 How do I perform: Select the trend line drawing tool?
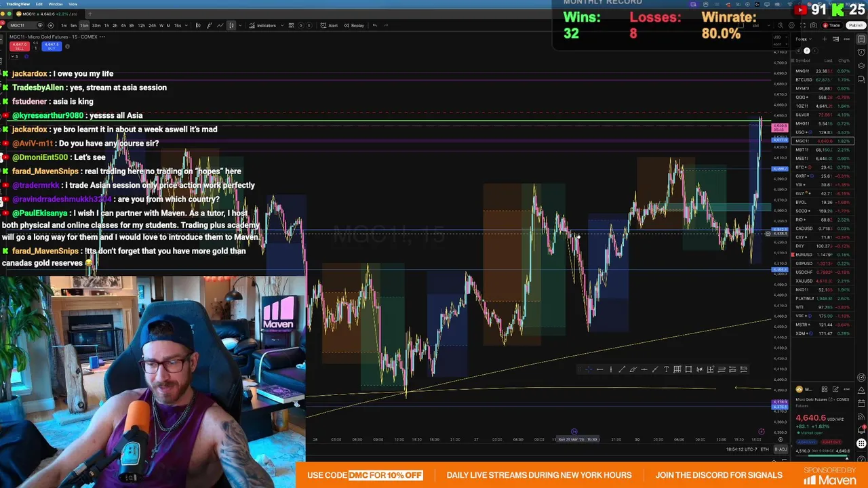point(622,369)
